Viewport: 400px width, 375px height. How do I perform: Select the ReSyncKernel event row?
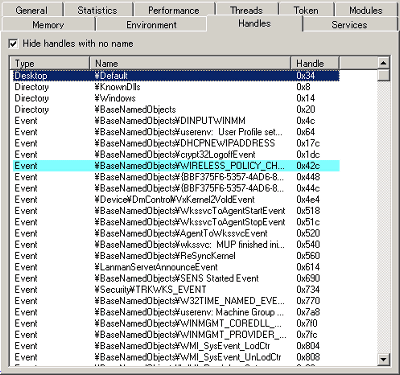coord(176,256)
